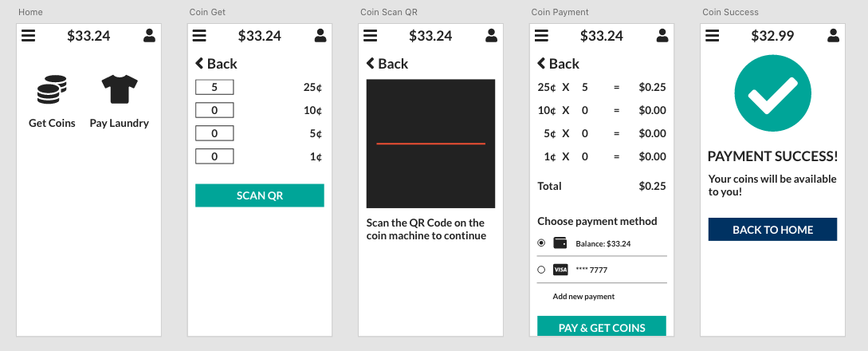This screenshot has height=351, width=868.
Task: Go Back from Coin Payment screen
Action: click(x=558, y=64)
